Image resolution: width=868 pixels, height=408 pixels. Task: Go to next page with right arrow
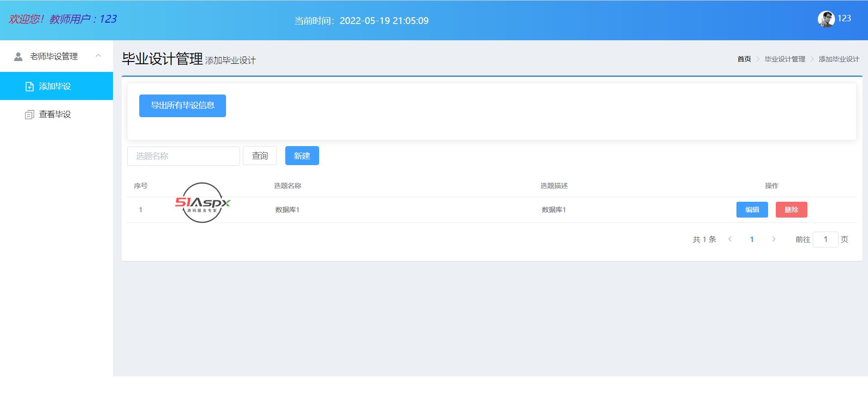774,239
